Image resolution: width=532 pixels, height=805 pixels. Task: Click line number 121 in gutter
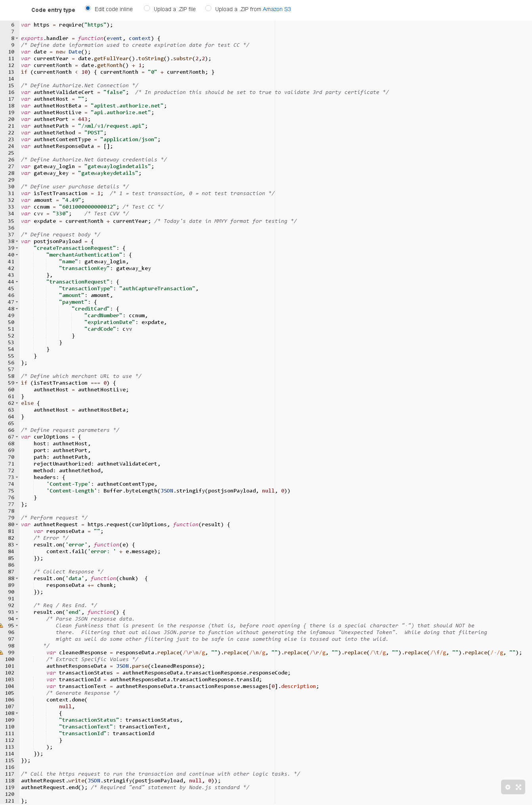click(10, 801)
